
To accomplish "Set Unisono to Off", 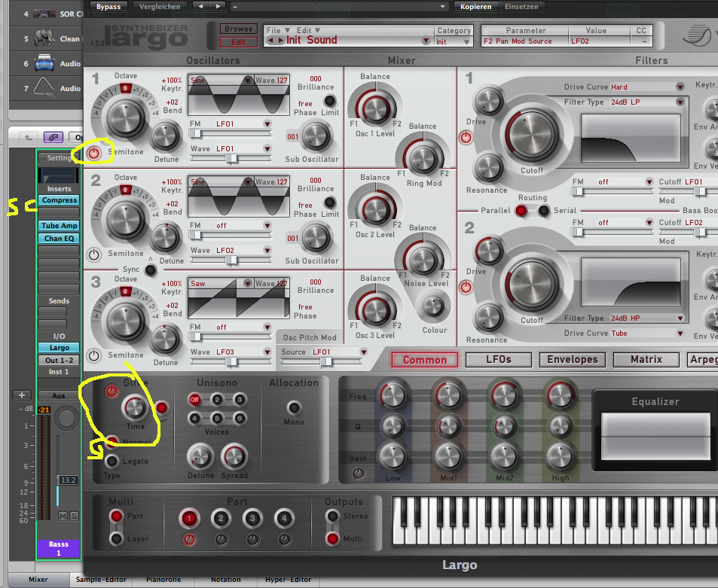I will click(x=195, y=400).
